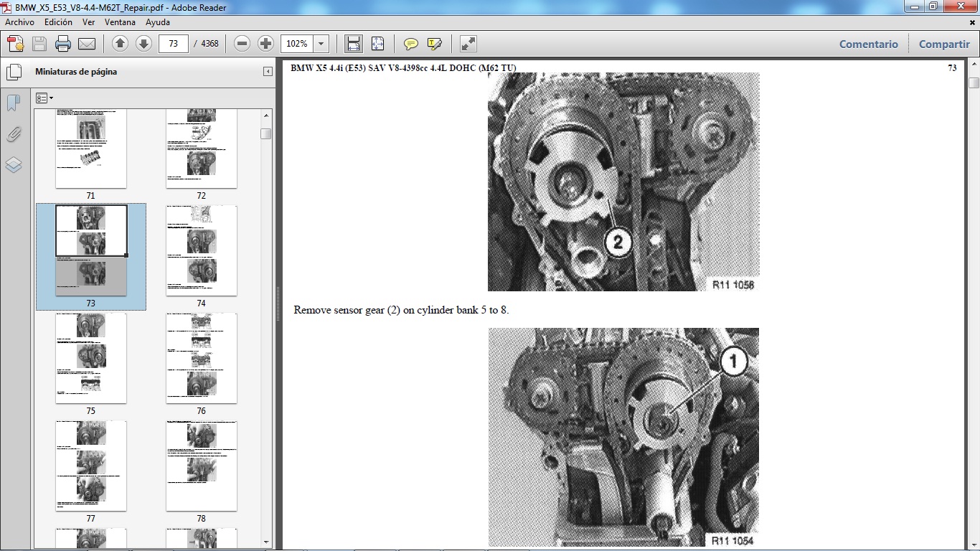
Task: Open the Ver menu
Action: click(x=88, y=22)
